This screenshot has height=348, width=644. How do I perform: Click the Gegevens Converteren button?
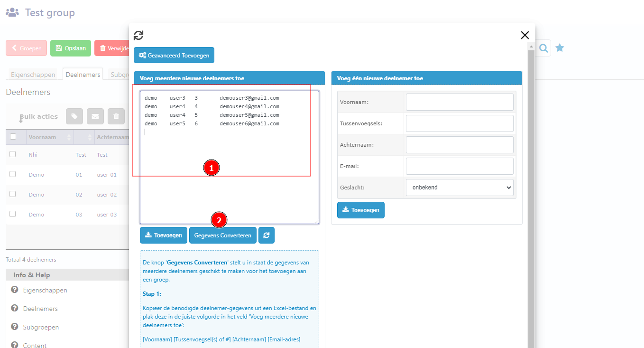tap(222, 235)
